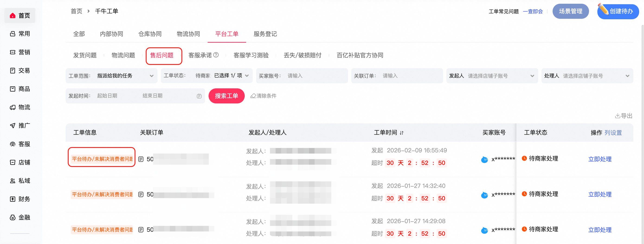
Task: Switch to the 内部协同 tab
Action: 112,34
